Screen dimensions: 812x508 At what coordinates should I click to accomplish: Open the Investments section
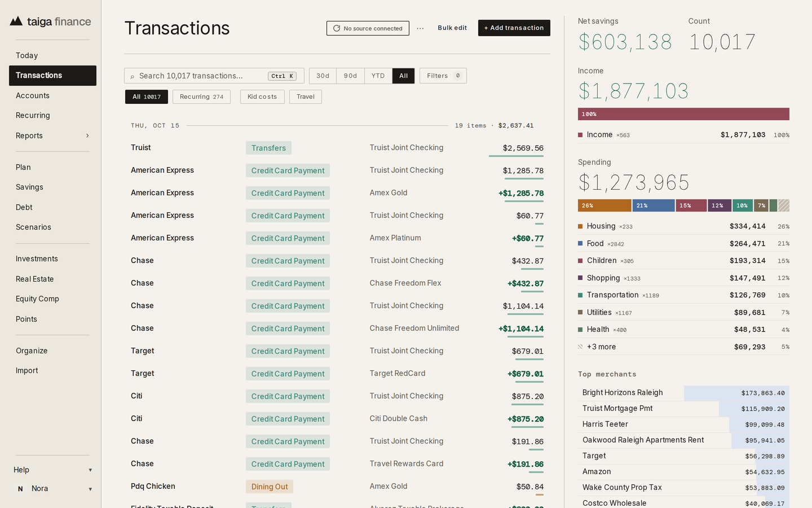[x=52, y=259]
